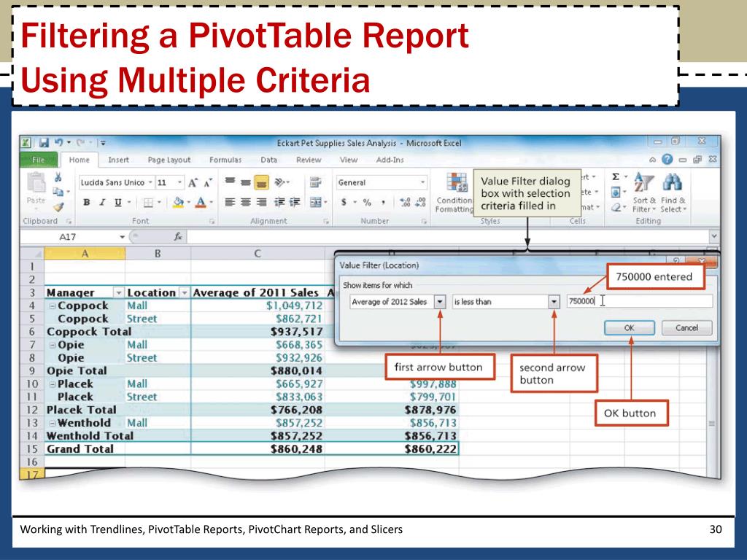Collapse the Coppock manager group
This screenshot has width=747, height=560.
point(53,306)
